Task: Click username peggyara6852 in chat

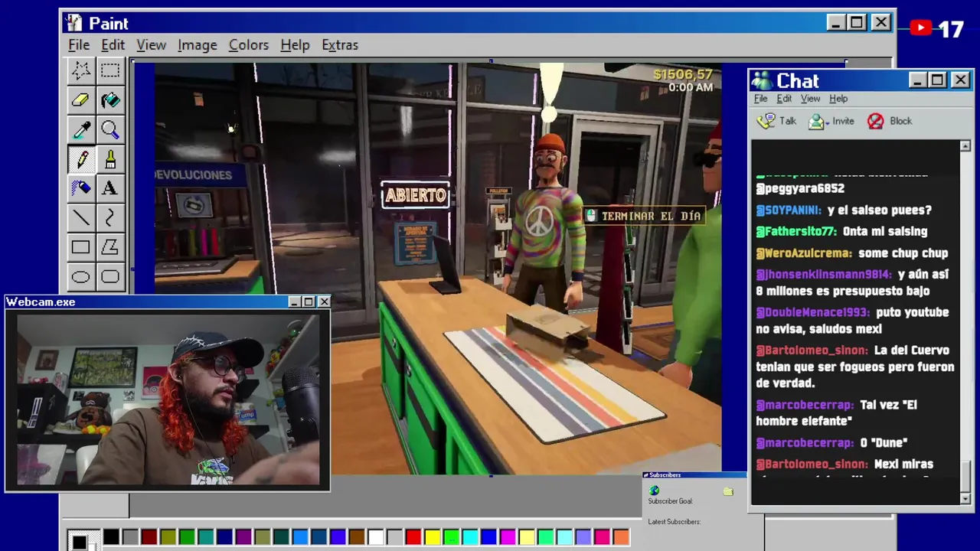Action: (800, 189)
